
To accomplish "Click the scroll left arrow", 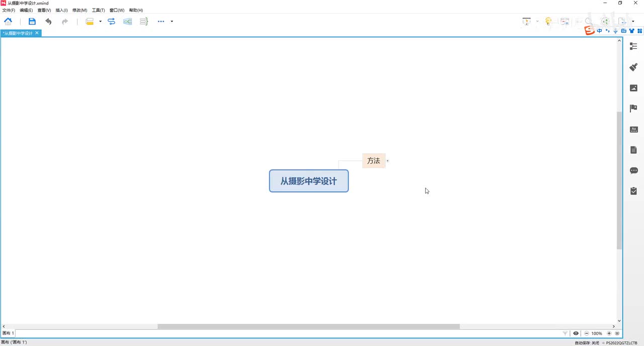I will pos(4,326).
